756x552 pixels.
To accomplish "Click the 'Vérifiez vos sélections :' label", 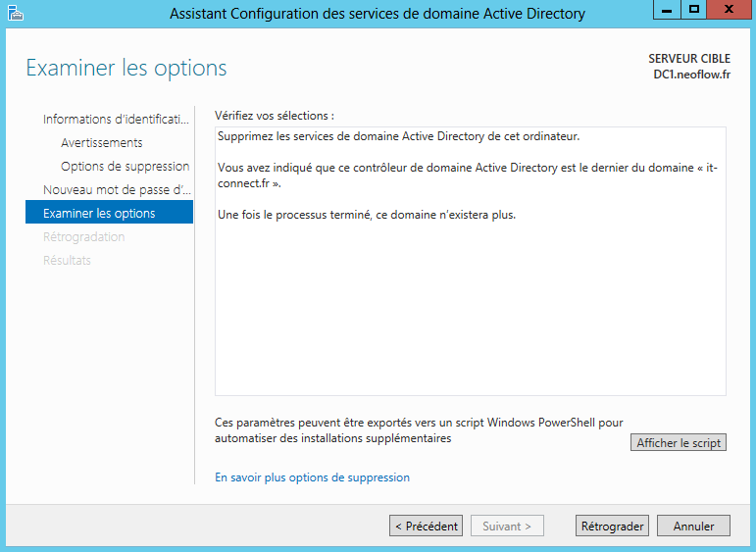I will (275, 116).
